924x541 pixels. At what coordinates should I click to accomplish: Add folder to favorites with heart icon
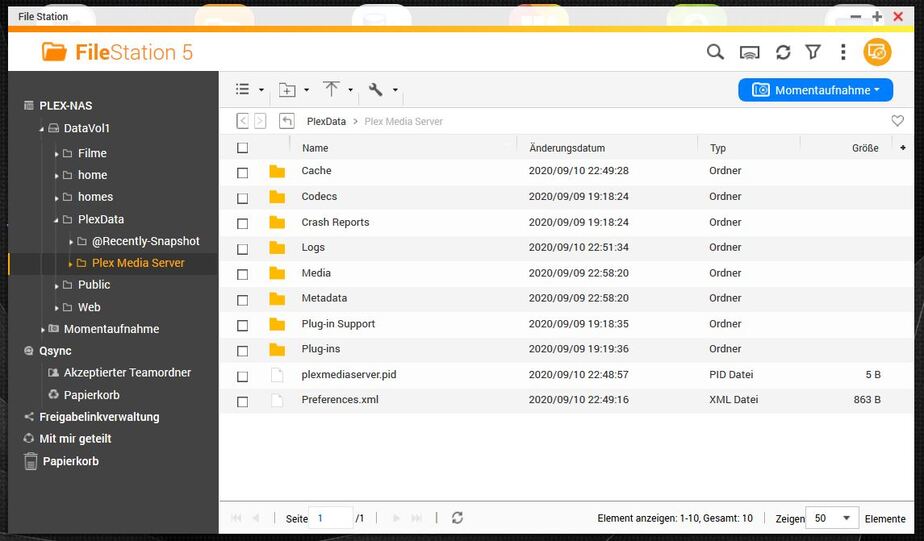[897, 121]
